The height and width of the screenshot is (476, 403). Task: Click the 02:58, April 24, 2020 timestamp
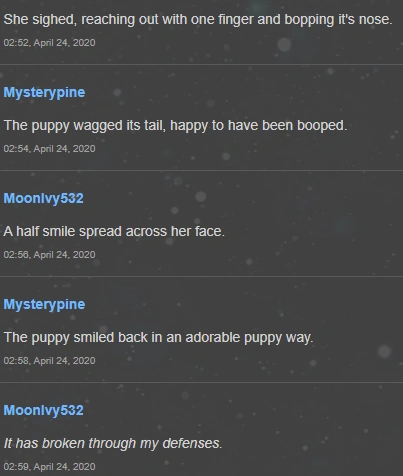click(50, 361)
